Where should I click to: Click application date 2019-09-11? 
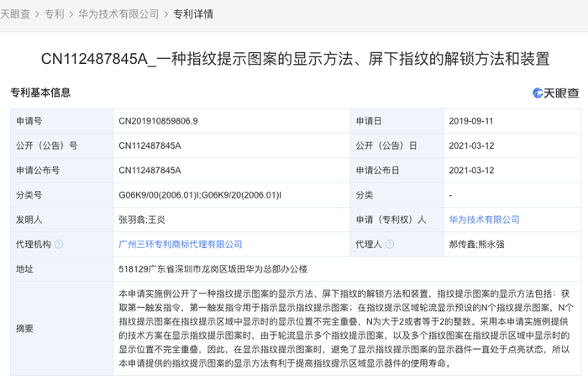point(471,121)
